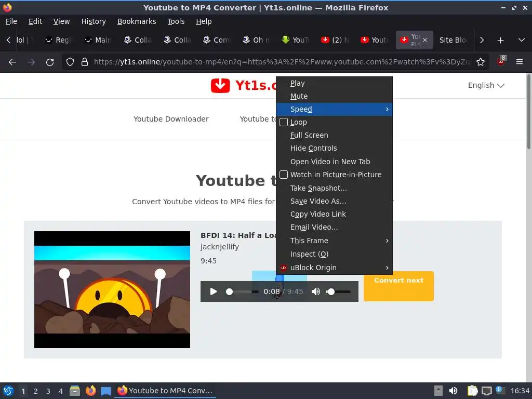Viewport: 532px width, 399px height.
Task: Switch to the Site Blo tab
Action: [x=453, y=40]
